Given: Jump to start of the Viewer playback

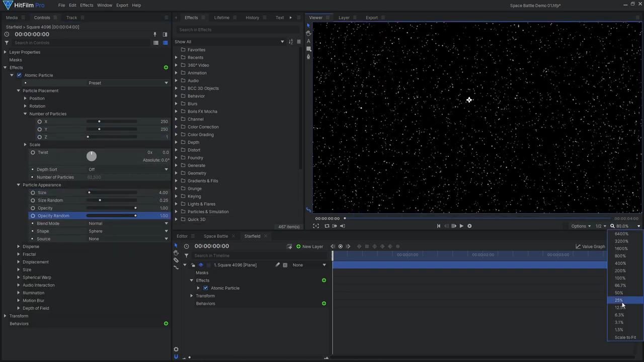Looking at the screenshot, I should (x=439, y=226).
